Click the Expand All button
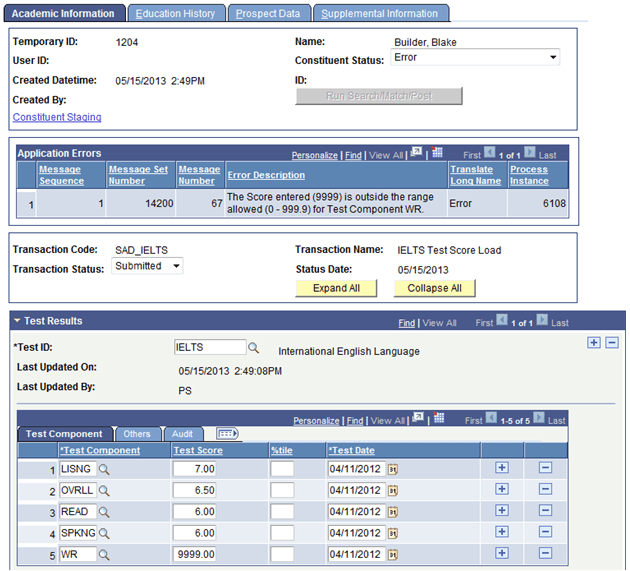630x571 pixels. pyautogui.click(x=336, y=289)
